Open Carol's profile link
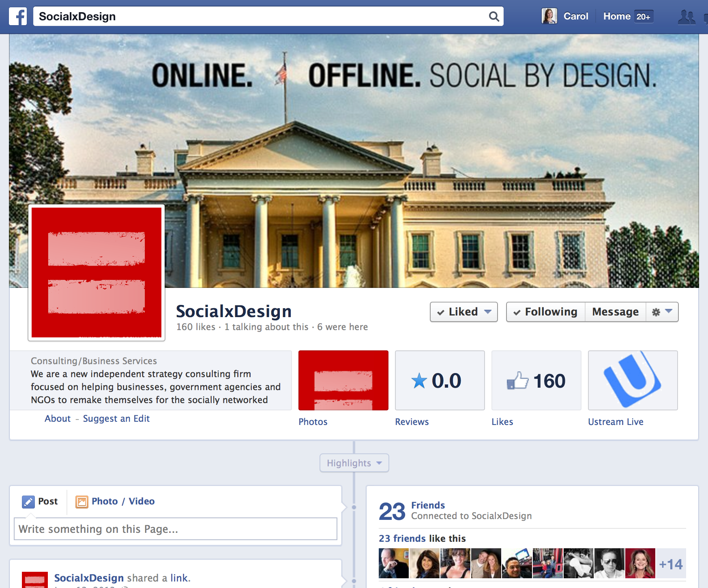The width and height of the screenshot is (708, 588). [x=576, y=16]
